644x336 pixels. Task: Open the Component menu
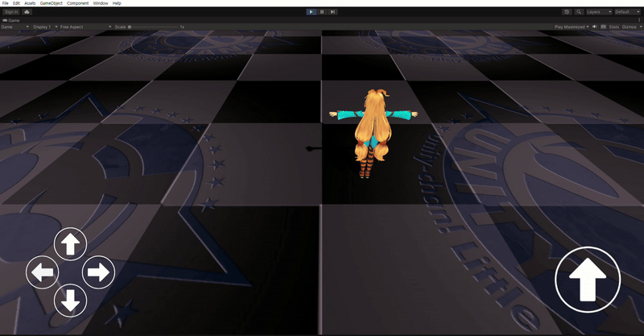(x=77, y=3)
